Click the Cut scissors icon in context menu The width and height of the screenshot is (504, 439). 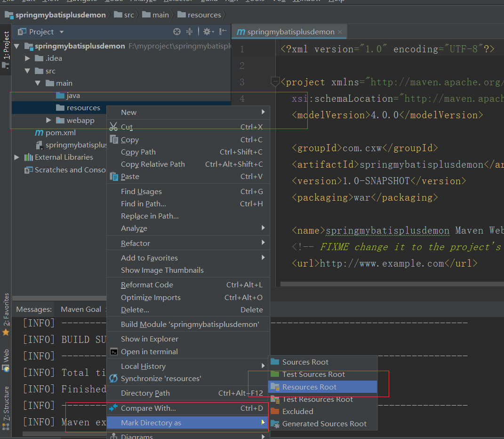pos(113,127)
